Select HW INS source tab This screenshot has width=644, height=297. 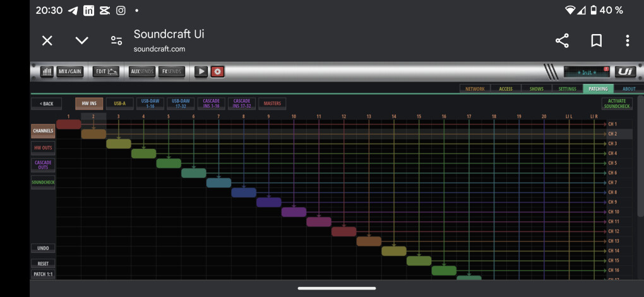coord(89,103)
